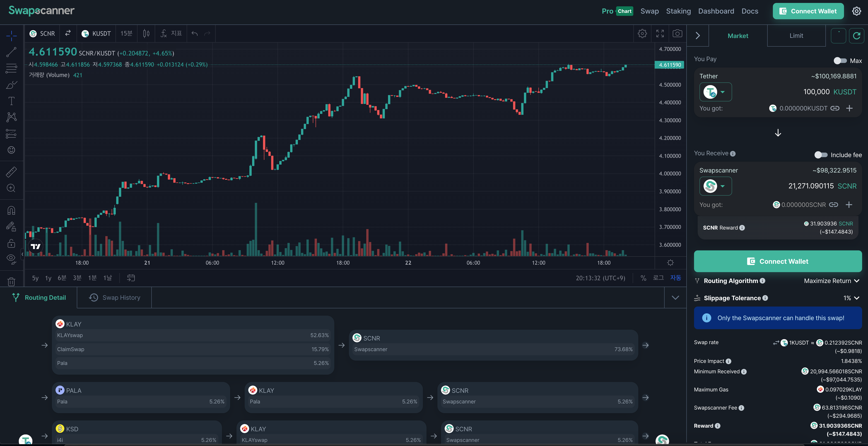Image resolution: width=868 pixels, height=446 pixels.
Task: Show SCNR Reward info tooltip
Action: click(x=742, y=228)
